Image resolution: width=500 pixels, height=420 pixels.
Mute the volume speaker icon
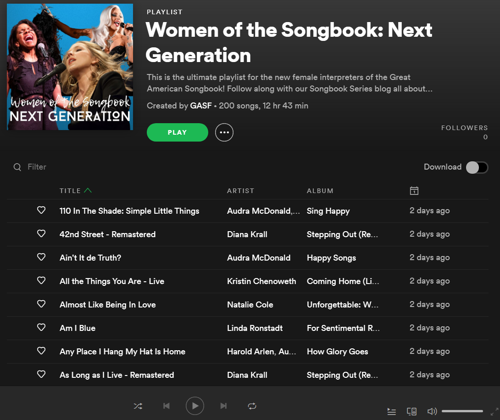(x=432, y=412)
